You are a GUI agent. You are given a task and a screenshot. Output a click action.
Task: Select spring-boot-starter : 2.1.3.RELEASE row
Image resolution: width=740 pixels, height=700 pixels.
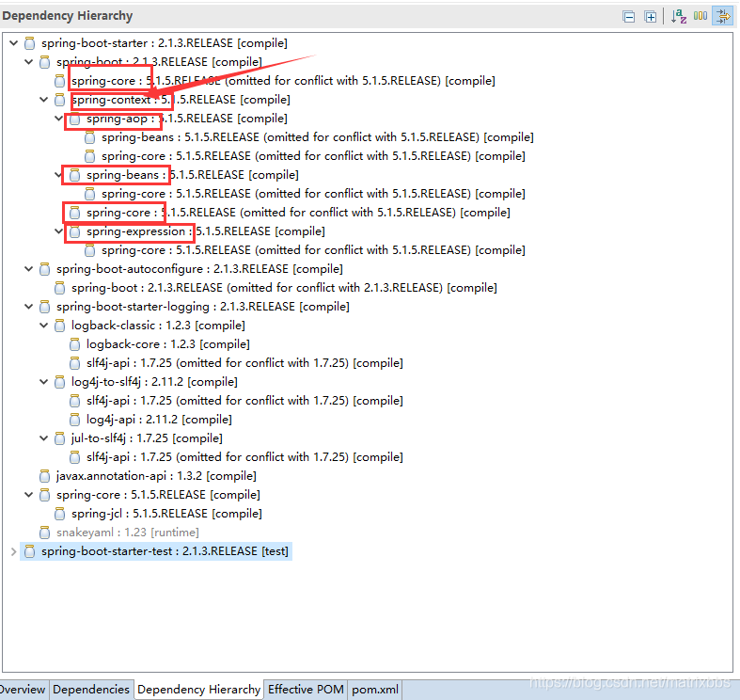pyautogui.click(x=165, y=43)
